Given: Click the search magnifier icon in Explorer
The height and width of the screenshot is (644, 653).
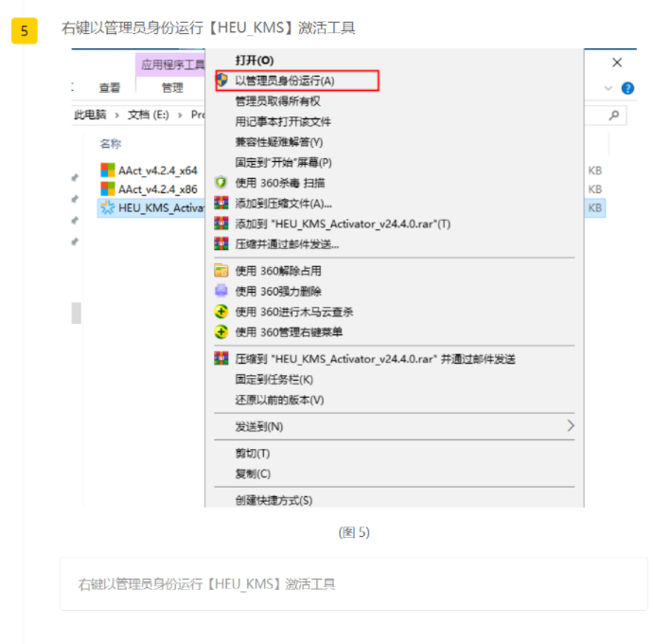Looking at the screenshot, I should coord(614,115).
